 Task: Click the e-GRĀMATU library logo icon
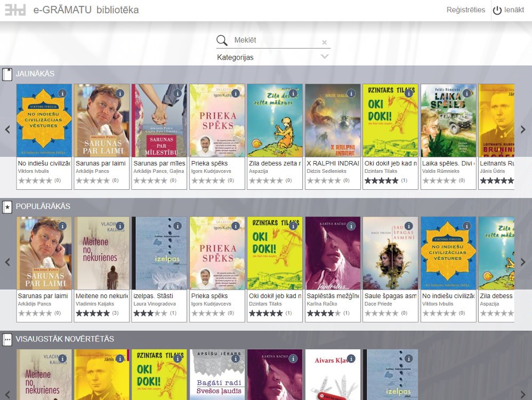[x=15, y=10]
